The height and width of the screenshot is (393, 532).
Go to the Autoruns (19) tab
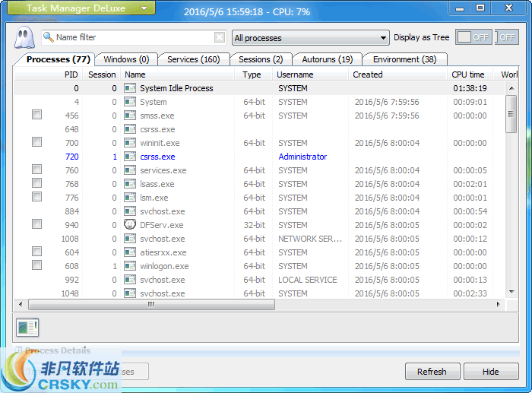click(328, 59)
